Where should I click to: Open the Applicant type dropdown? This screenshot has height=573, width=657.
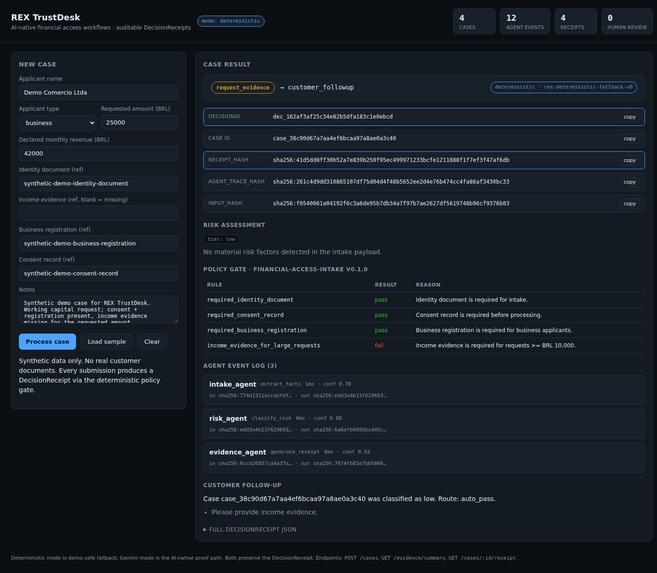(58, 123)
